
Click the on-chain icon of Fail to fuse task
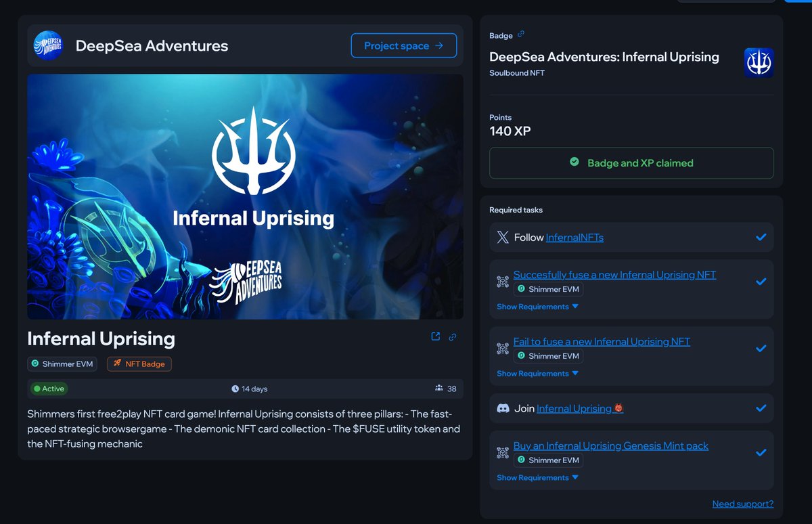pyautogui.click(x=503, y=349)
